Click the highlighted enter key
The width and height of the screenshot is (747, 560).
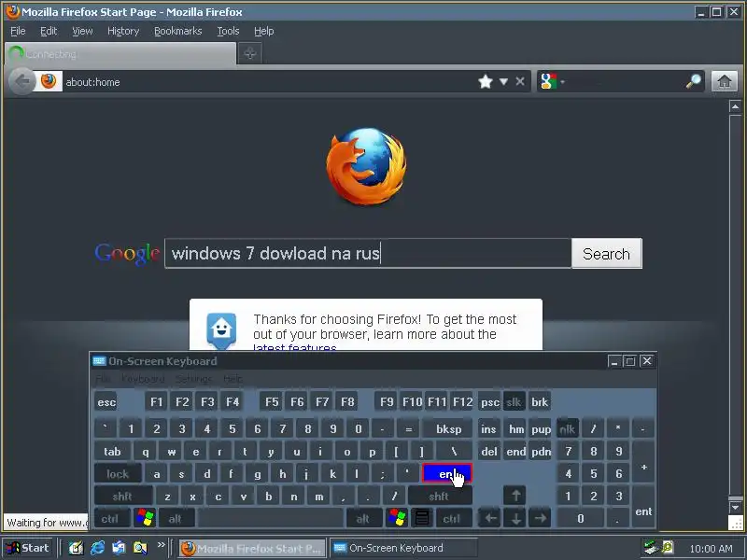[447, 474]
